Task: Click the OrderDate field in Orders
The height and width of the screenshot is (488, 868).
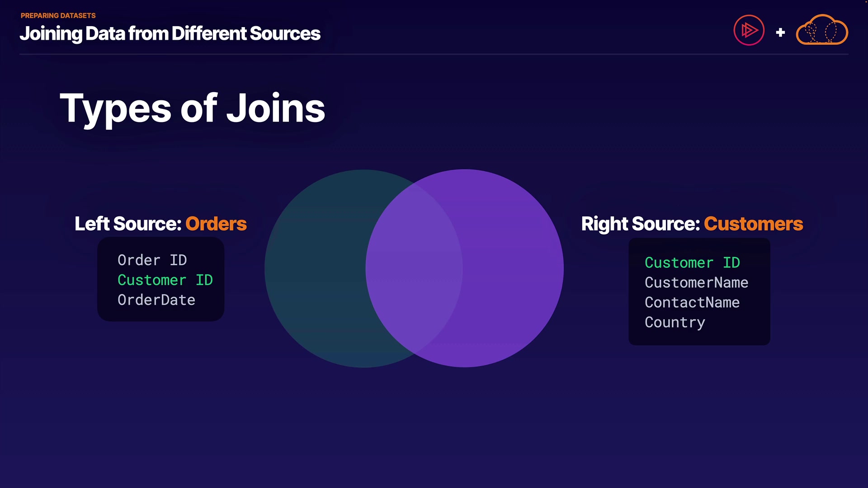Action: (x=156, y=300)
